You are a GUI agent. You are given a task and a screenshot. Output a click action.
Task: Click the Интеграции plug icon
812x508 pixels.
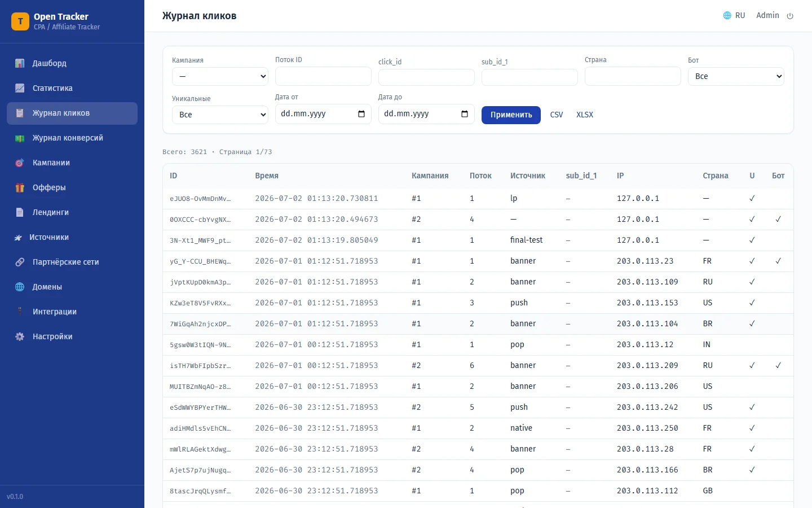pos(20,312)
